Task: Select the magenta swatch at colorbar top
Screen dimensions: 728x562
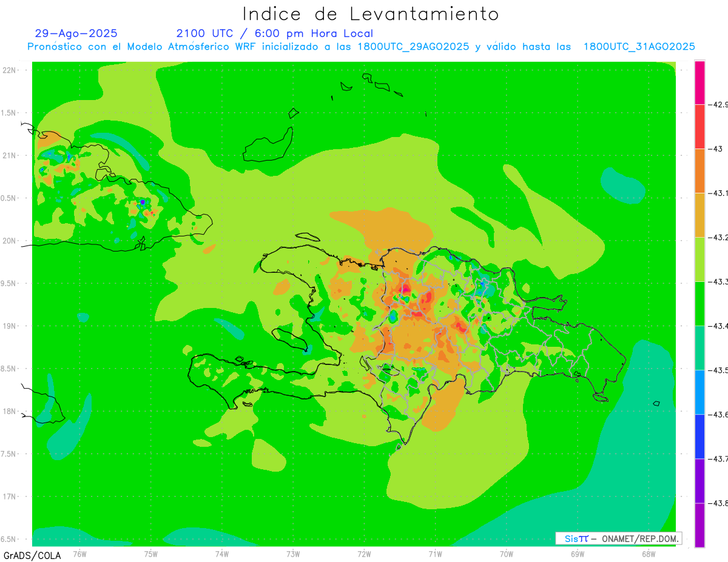Action: point(699,82)
